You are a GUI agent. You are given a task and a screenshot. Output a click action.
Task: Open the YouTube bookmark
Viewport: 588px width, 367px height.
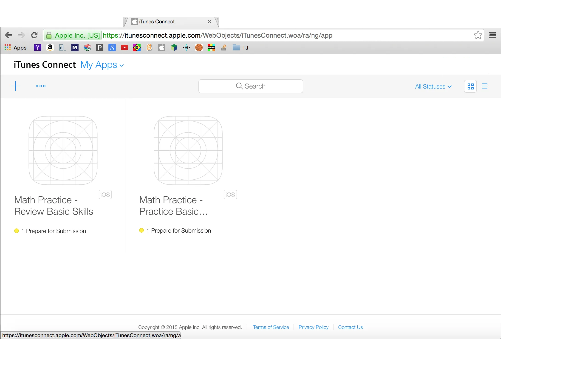[x=124, y=47]
